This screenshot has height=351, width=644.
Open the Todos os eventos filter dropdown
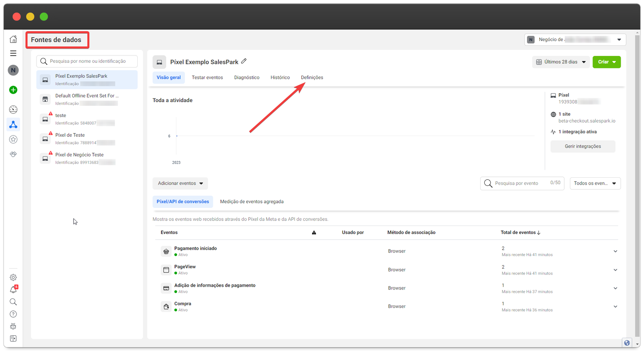click(595, 183)
